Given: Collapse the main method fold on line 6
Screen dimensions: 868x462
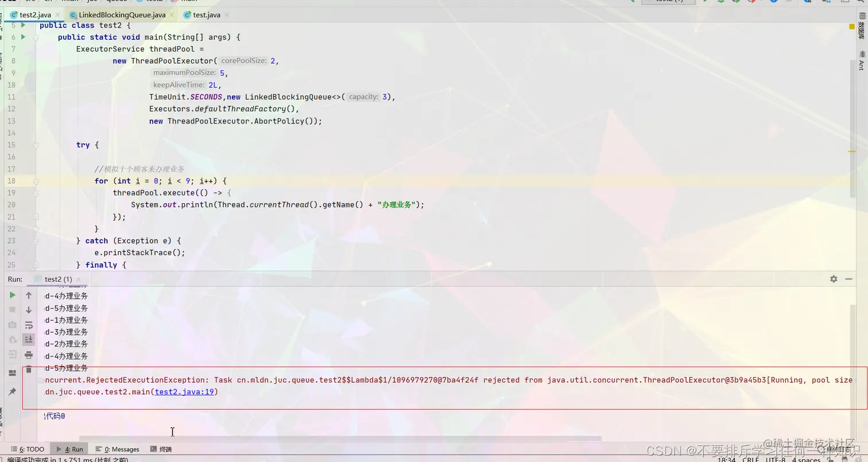Looking at the screenshot, I should coord(36,37).
